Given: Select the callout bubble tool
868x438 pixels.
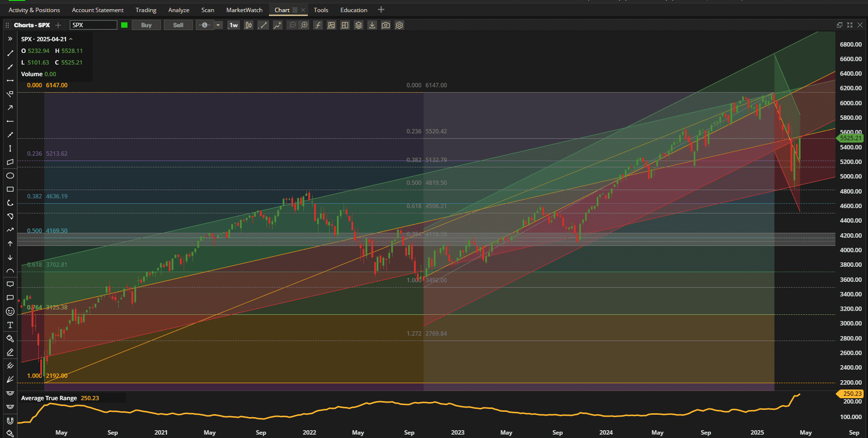Looking at the screenshot, I should 10,284.
